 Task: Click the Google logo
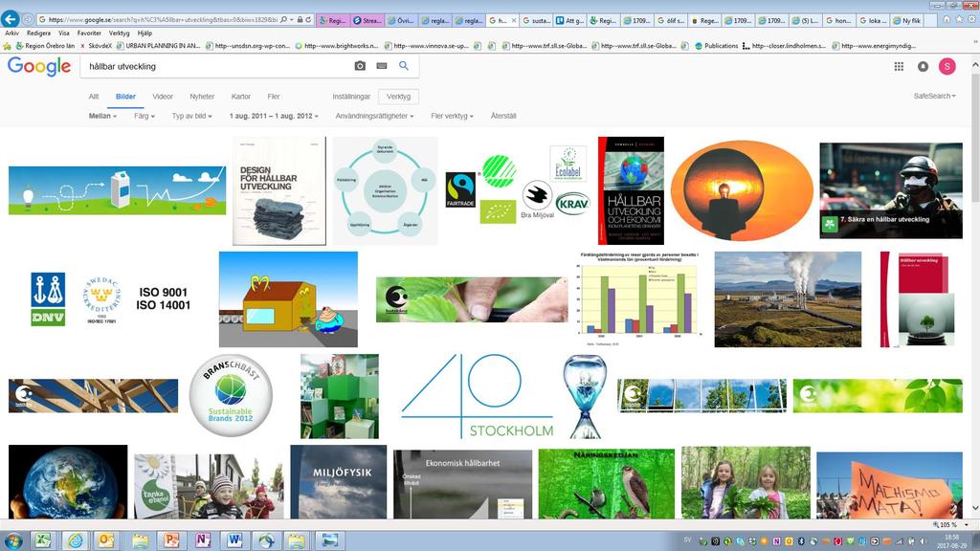pos(39,66)
